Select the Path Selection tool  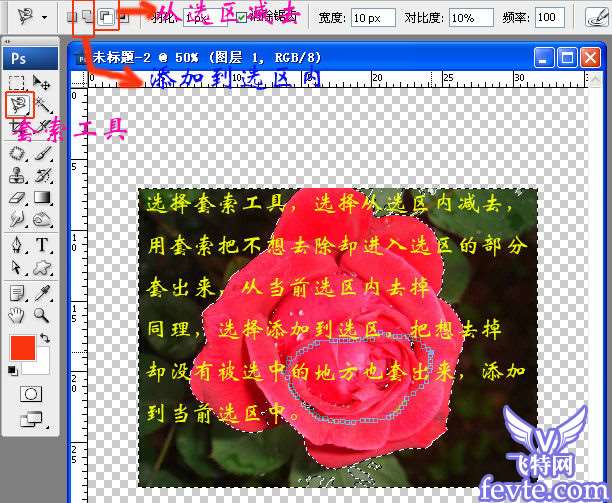17,268
